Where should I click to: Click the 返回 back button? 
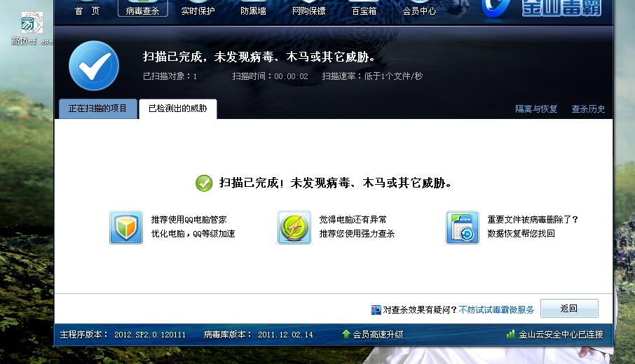tap(569, 308)
